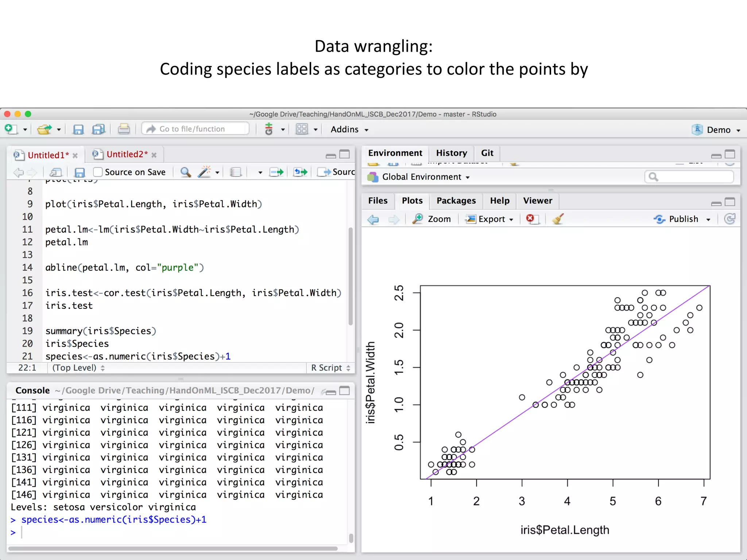Expand the panes layout dropdown arrow
Viewport: 747px width, 560px height.
click(316, 130)
